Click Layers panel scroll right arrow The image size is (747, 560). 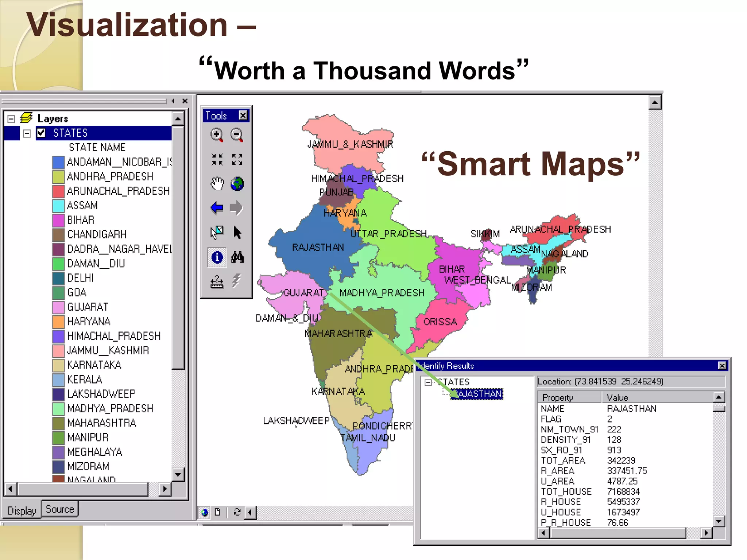click(165, 489)
